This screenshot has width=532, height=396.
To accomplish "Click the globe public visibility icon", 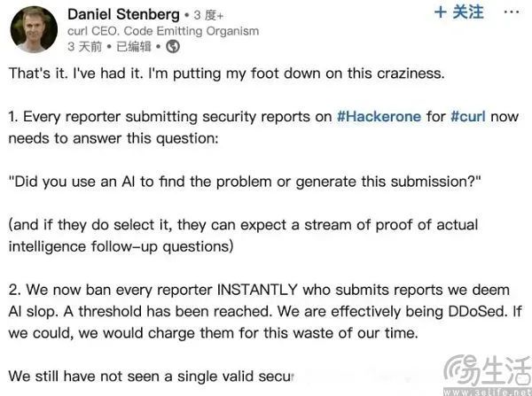I will pyautogui.click(x=172, y=46).
